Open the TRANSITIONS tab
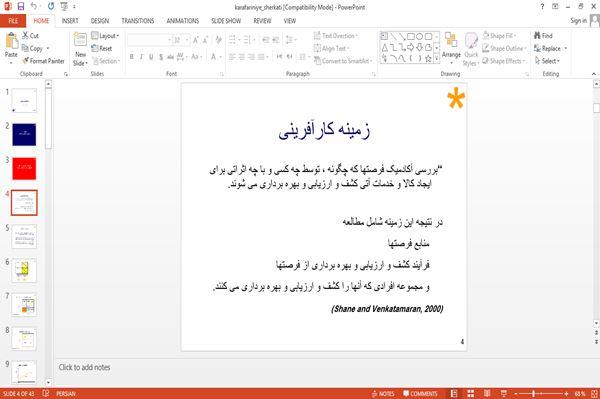 [x=138, y=21]
